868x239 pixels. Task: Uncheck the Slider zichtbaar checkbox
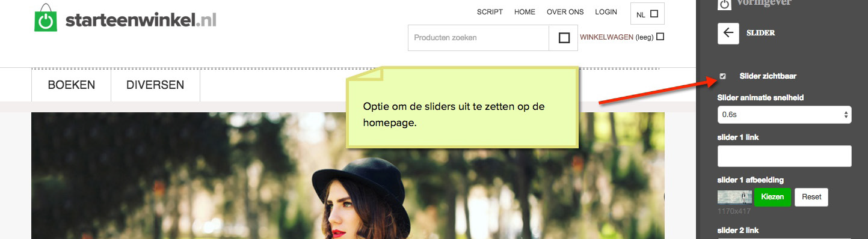coord(723,76)
